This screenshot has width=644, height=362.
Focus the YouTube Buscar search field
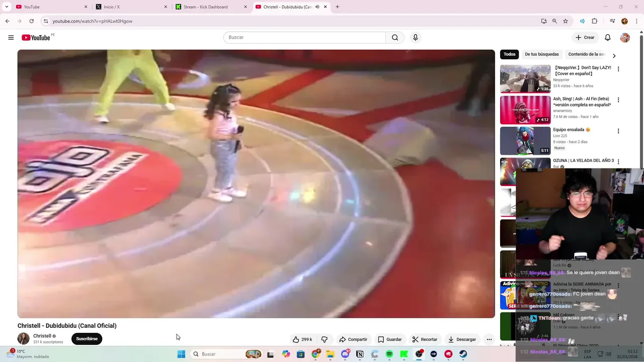[304, 37]
